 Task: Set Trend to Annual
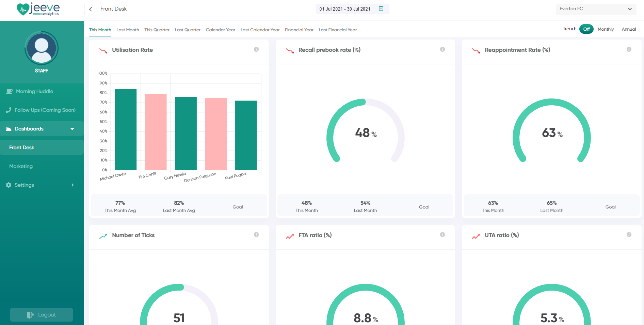[x=629, y=29]
